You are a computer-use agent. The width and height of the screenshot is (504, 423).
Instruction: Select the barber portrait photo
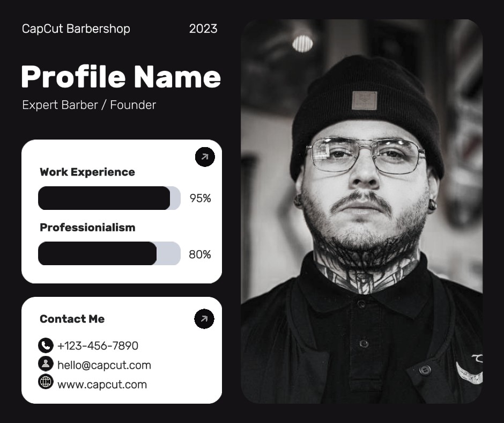pyautogui.click(x=361, y=211)
